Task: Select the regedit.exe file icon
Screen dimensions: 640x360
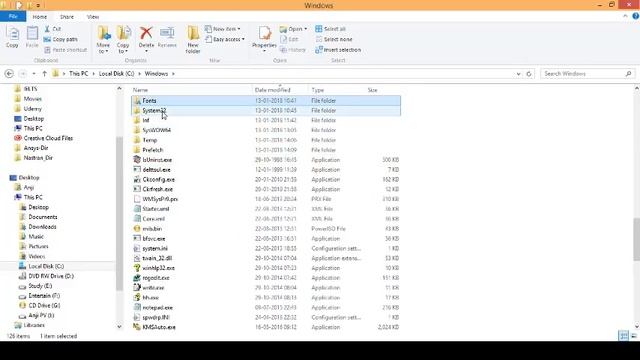Action: coord(137,278)
